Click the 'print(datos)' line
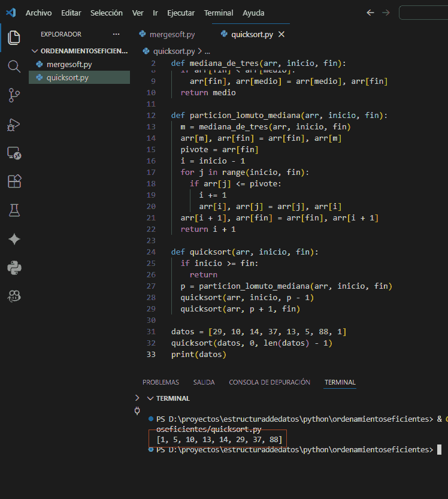The height and width of the screenshot is (499, 448). 199,354
